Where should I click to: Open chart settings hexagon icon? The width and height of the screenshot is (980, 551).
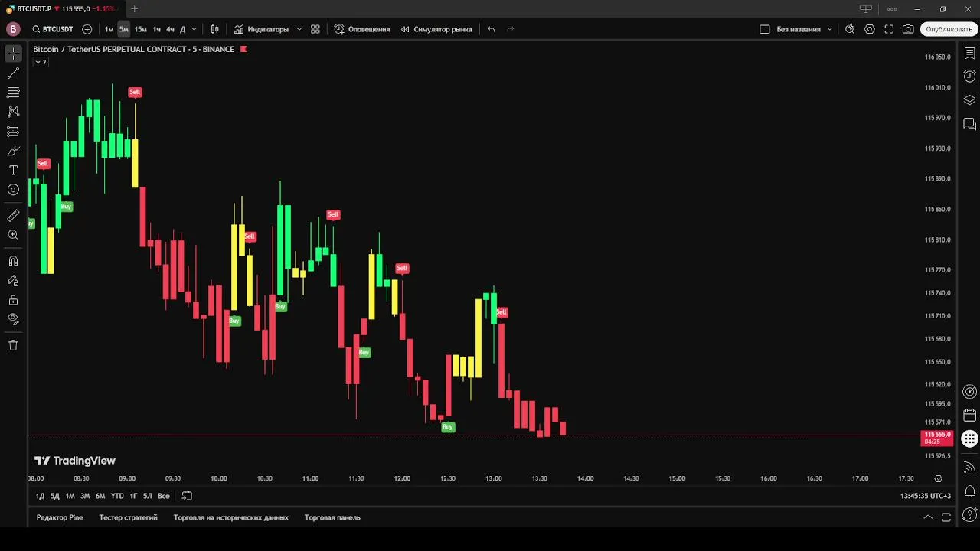(x=870, y=29)
